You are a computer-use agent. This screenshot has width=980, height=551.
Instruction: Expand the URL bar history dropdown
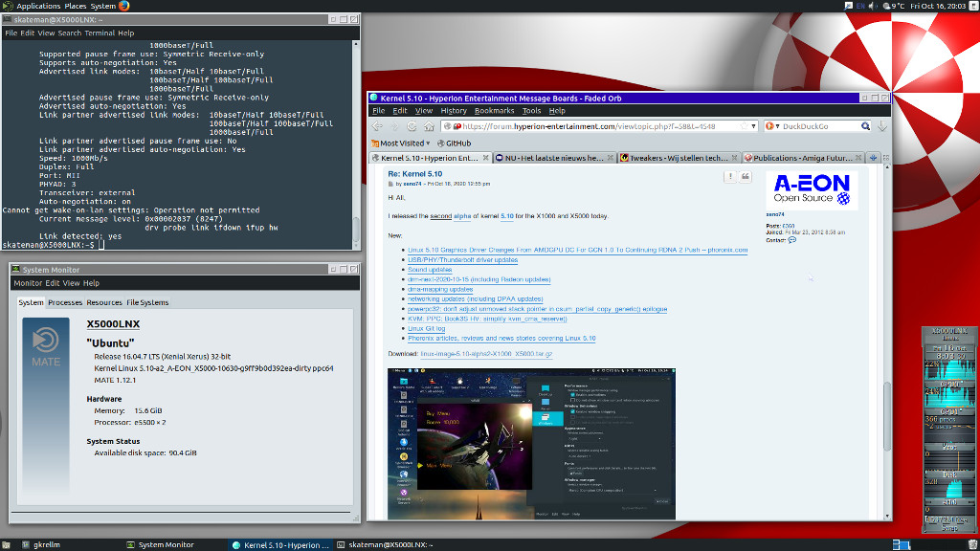[x=754, y=126]
